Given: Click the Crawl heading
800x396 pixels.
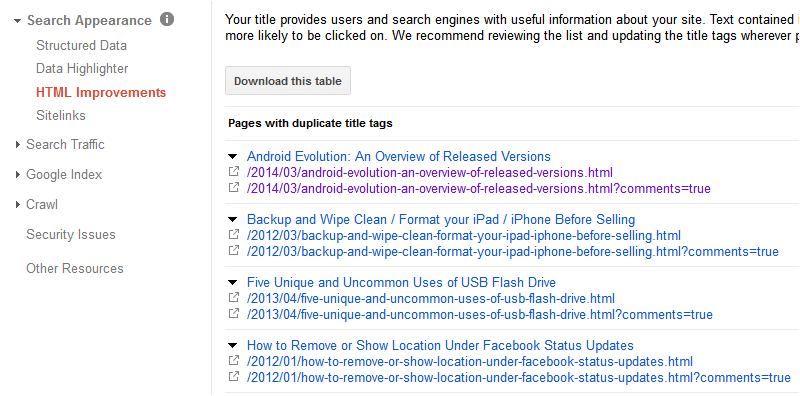Looking at the screenshot, I should pyautogui.click(x=42, y=205).
